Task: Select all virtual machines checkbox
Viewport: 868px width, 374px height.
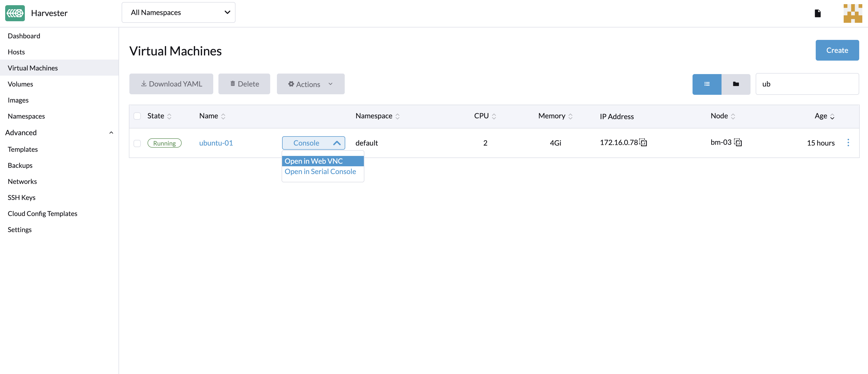Action: pos(137,116)
